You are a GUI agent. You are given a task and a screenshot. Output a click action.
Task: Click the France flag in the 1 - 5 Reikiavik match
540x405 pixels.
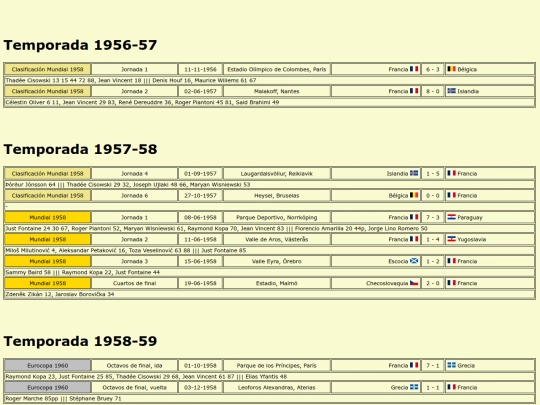451,173
